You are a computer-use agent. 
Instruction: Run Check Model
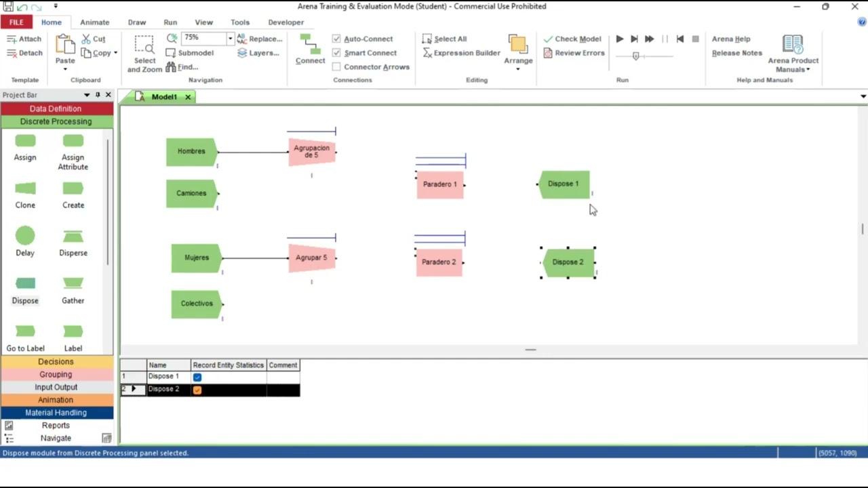click(x=572, y=39)
